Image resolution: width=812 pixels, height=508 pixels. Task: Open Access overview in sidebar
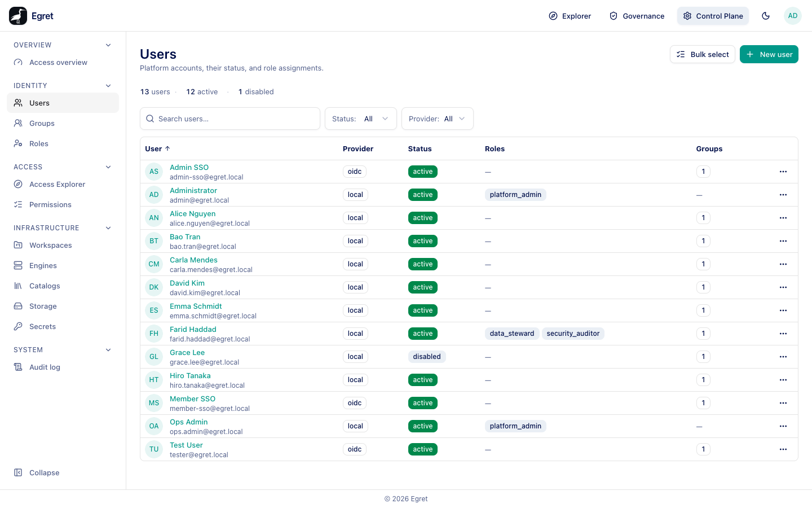63,63
